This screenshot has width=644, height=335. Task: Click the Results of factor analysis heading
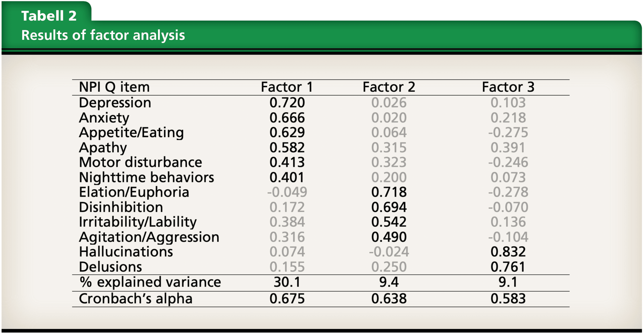[103, 35]
